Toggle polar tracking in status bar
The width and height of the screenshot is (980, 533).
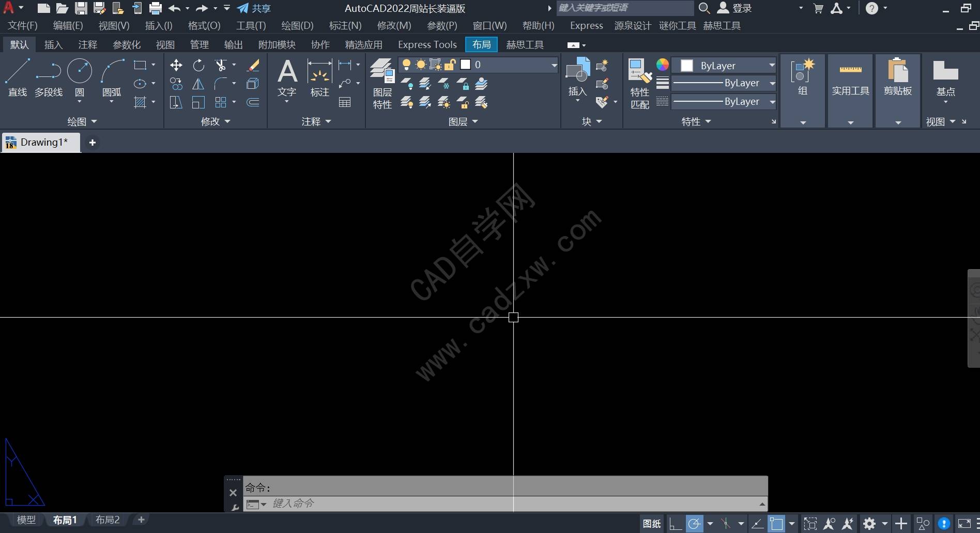point(695,524)
